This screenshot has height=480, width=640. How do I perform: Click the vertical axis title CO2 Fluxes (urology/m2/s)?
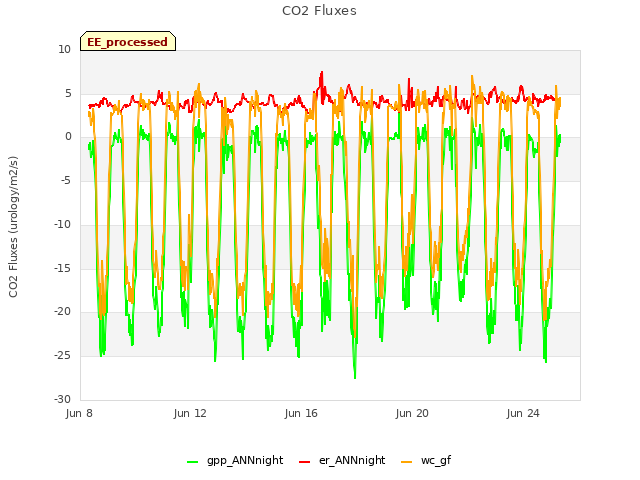pos(13,227)
